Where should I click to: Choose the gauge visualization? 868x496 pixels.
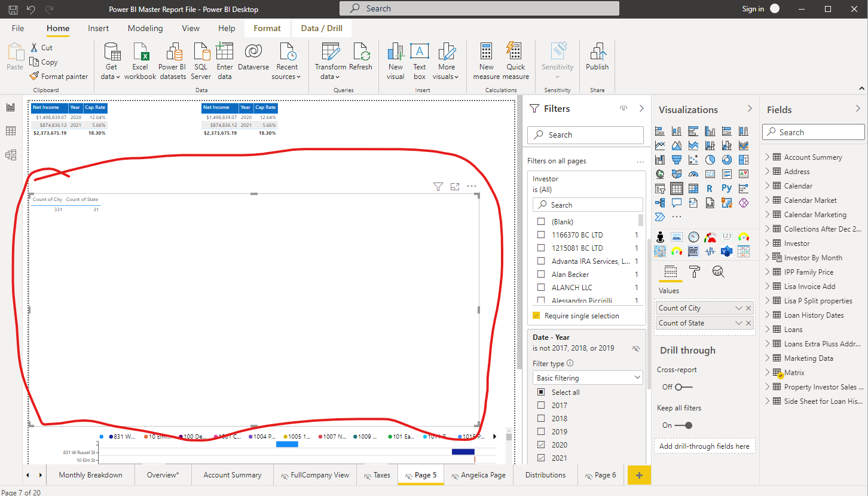click(693, 174)
